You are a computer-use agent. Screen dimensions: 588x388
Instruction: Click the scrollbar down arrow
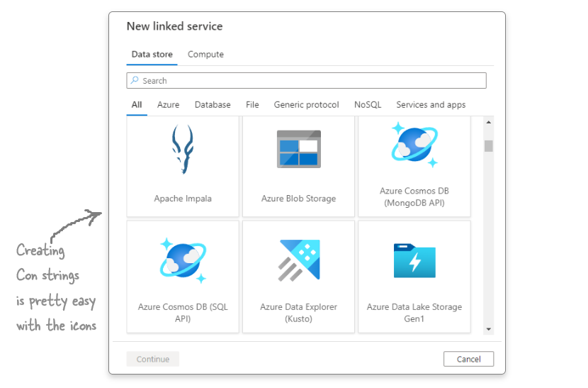[x=488, y=329]
